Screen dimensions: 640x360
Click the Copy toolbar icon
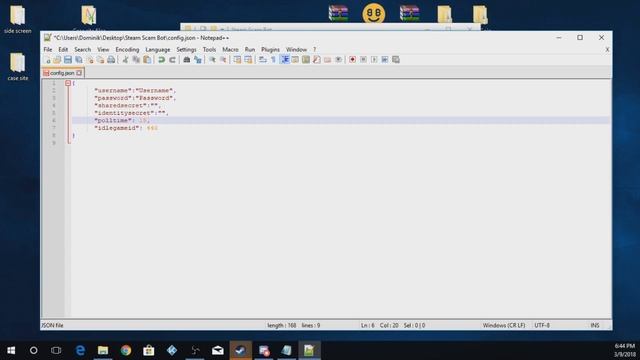pyautogui.click(x=136, y=60)
